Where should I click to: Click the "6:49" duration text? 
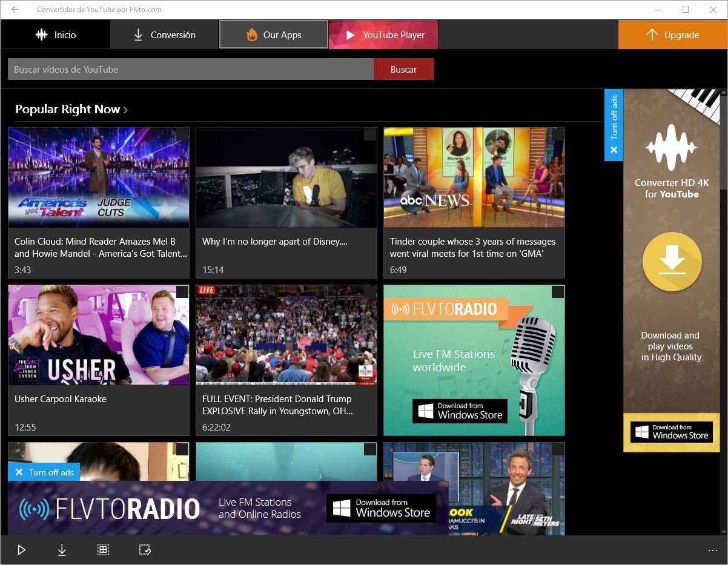coord(398,269)
